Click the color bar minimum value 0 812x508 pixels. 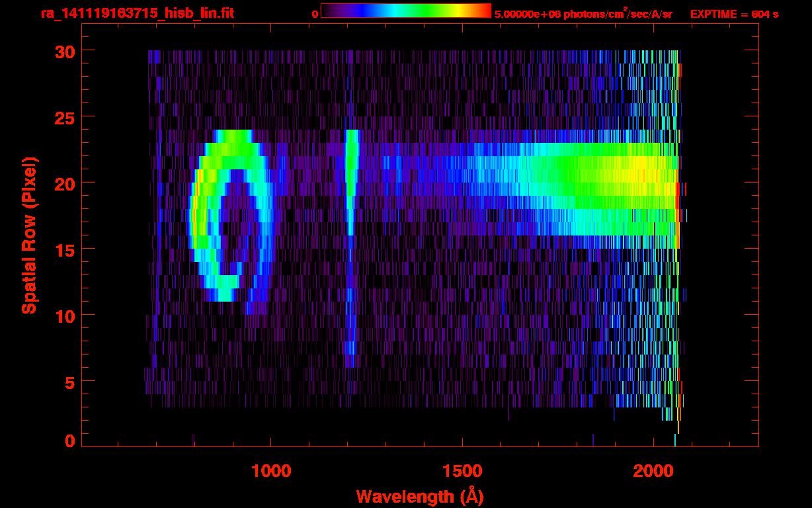315,14
